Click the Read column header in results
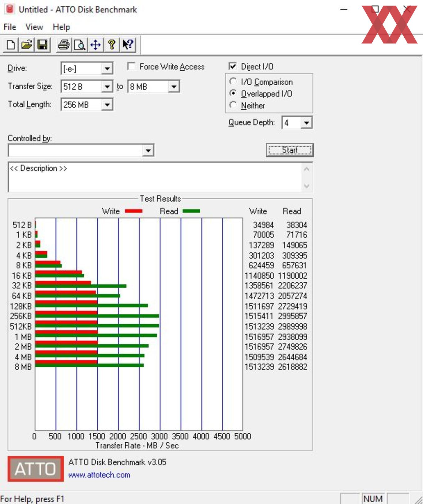This screenshot has height=504, width=423. point(292,211)
